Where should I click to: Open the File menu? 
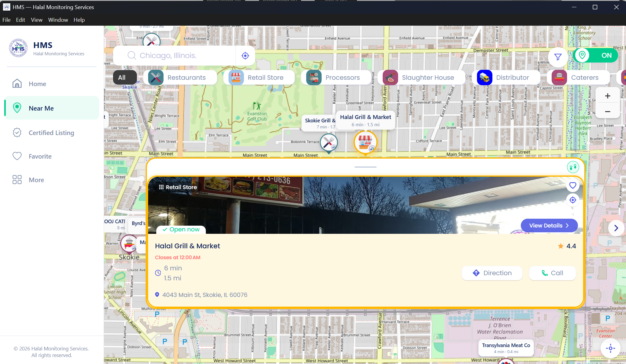[x=6, y=20]
